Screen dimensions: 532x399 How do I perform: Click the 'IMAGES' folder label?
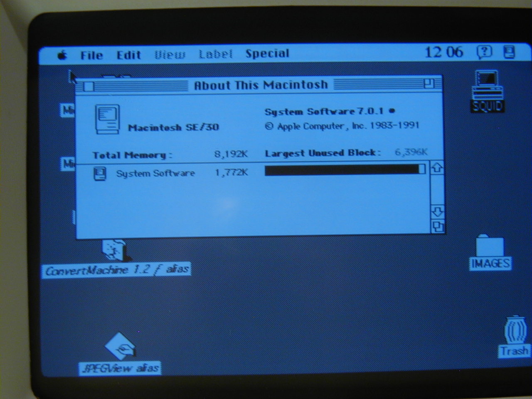pos(490,264)
